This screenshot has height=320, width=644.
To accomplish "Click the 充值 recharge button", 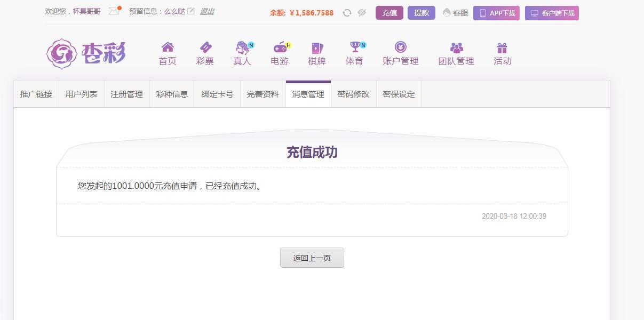I will click(389, 13).
